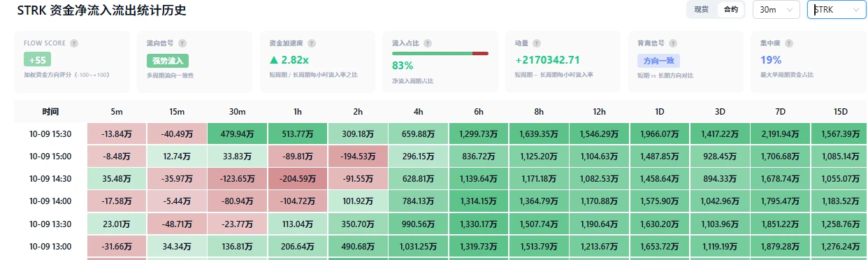Select the 10-09 15:30 time row label
Screen dimensions: 868x260
pyautogui.click(x=50, y=133)
